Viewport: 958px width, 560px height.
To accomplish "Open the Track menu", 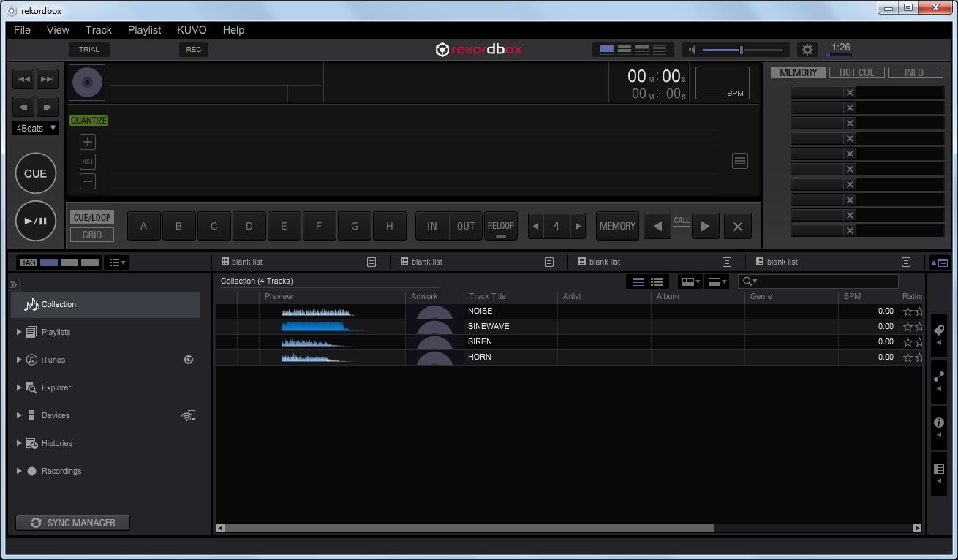I will pos(98,30).
